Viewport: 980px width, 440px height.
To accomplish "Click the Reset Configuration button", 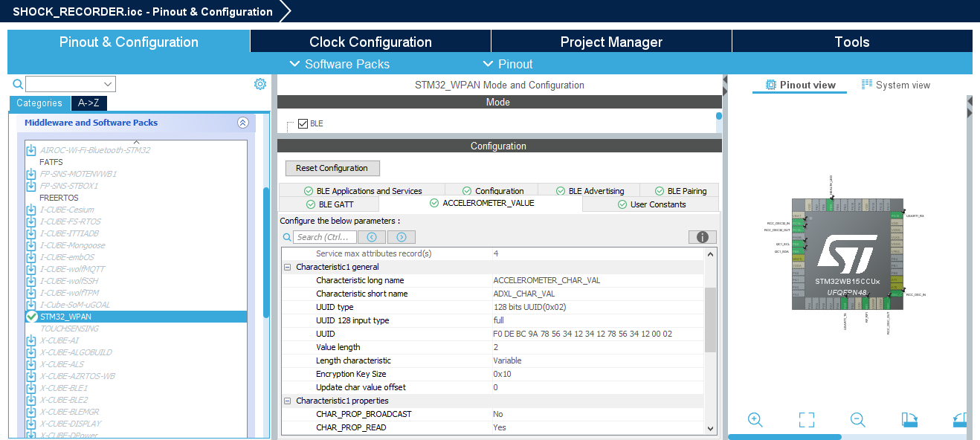I will point(332,168).
